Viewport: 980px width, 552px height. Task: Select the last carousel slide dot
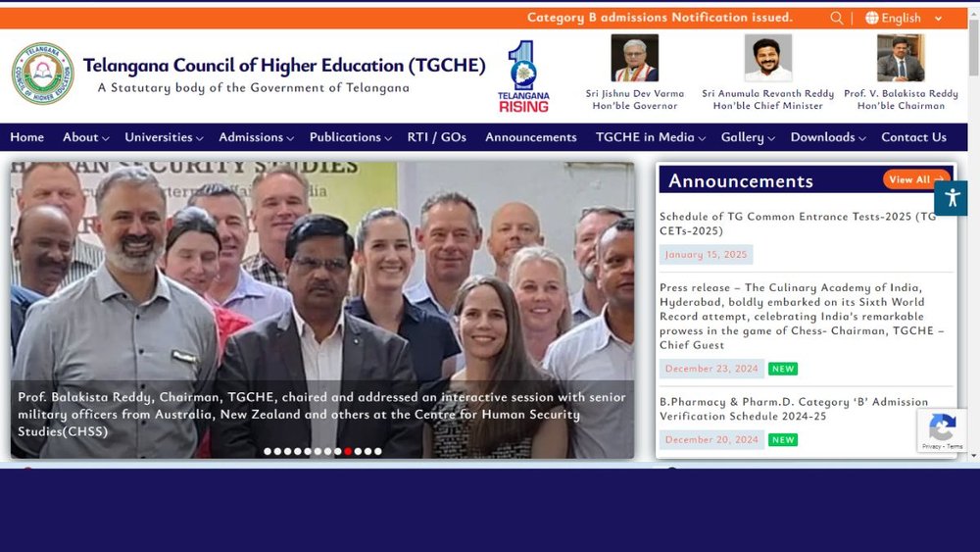(x=378, y=451)
